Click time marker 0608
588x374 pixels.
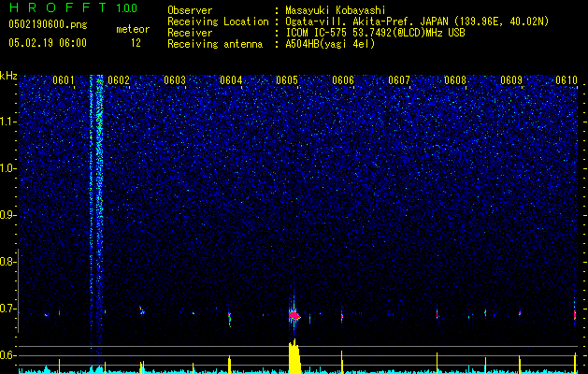455,80
